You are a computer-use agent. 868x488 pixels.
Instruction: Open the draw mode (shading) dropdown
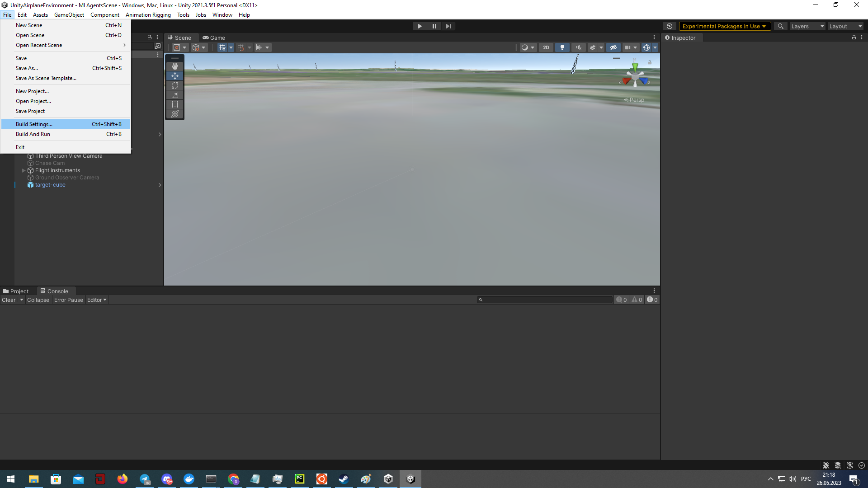tap(528, 47)
